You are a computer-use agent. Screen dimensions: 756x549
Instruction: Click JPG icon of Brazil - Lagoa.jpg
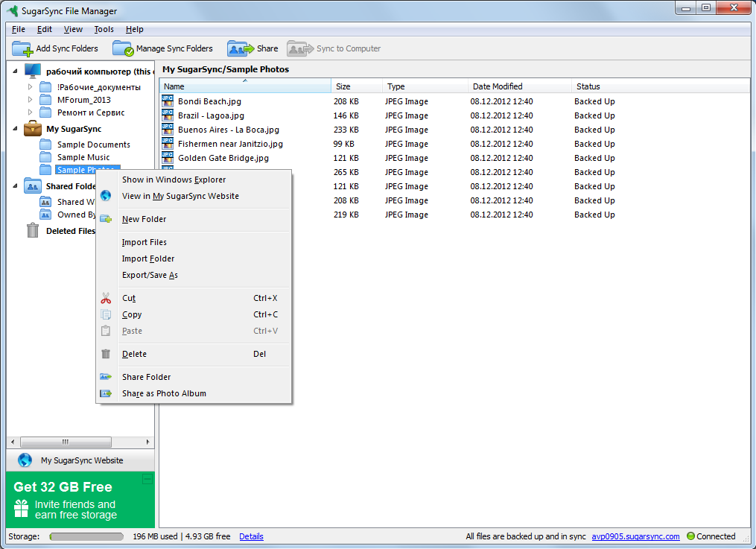coord(168,115)
